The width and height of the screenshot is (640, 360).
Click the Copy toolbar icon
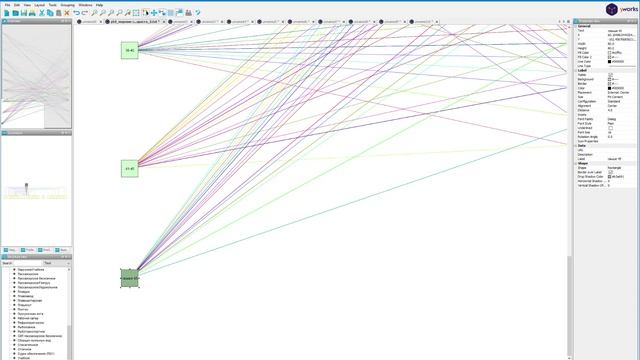pos(50,13)
